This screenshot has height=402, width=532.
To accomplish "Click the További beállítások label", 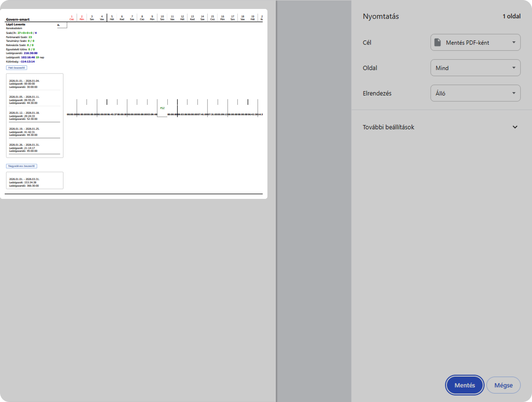I will point(388,127).
